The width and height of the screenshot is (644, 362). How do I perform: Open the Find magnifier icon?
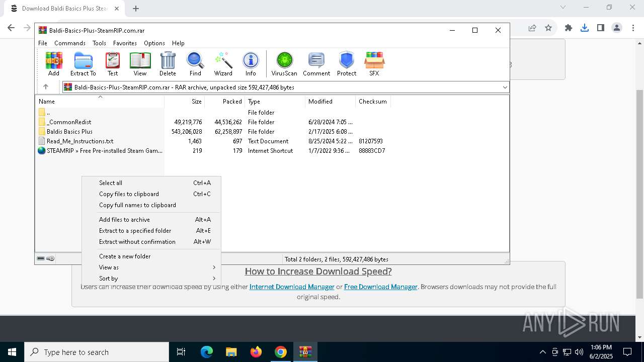click(195, 64)
